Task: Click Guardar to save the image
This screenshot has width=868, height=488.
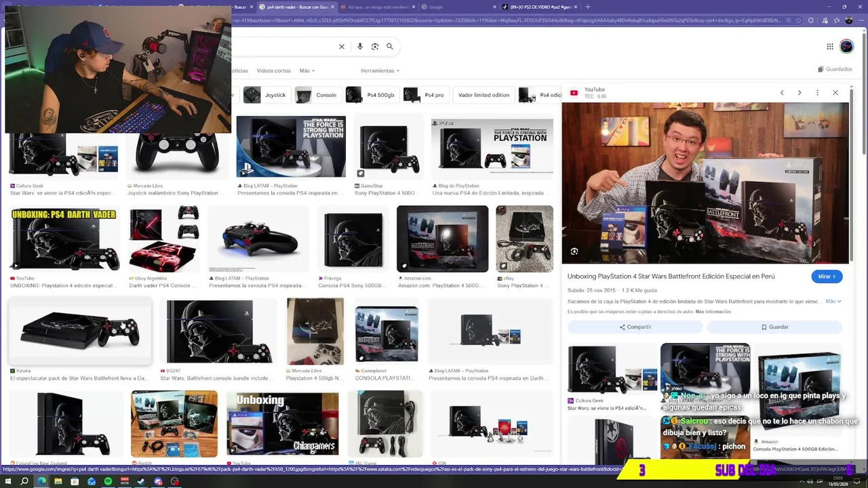Action: click(774, 327)
